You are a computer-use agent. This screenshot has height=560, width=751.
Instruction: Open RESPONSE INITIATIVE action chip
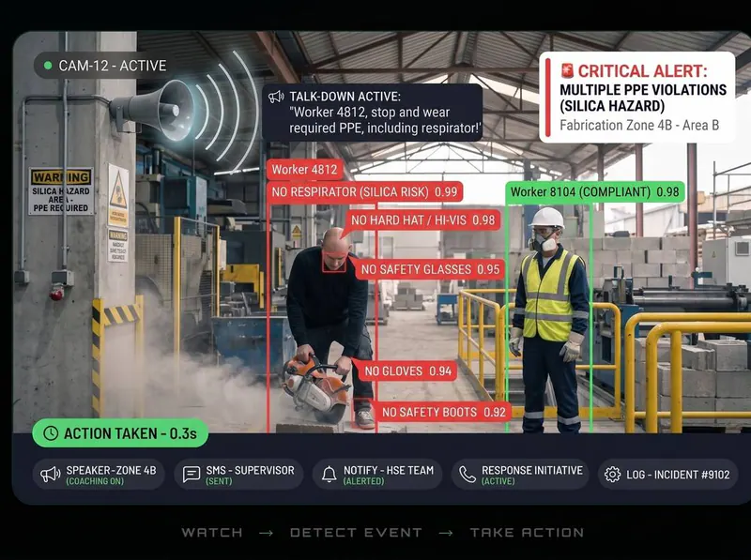click(x=520, y=475)
